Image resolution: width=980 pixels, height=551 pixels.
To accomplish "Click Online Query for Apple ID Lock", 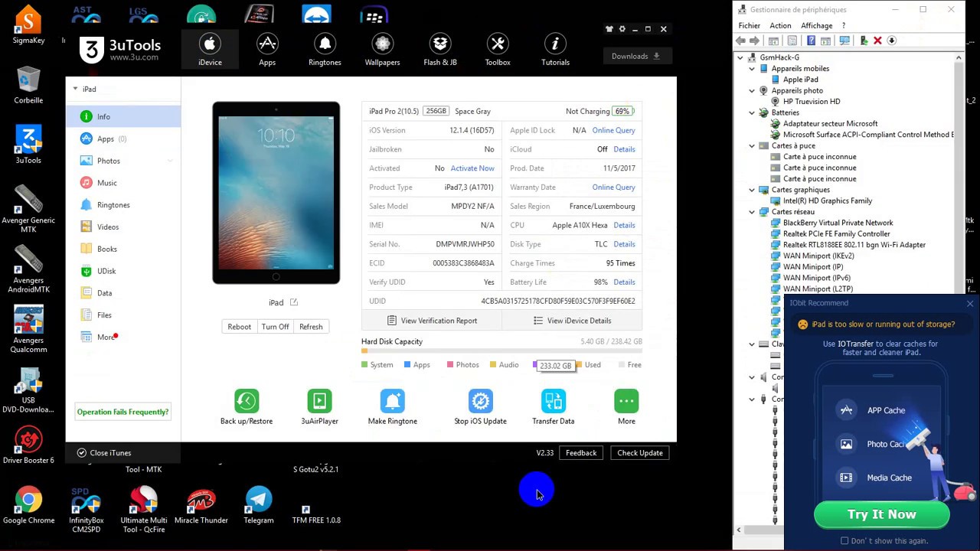I will pyautogui.click(x=613, y=130).
